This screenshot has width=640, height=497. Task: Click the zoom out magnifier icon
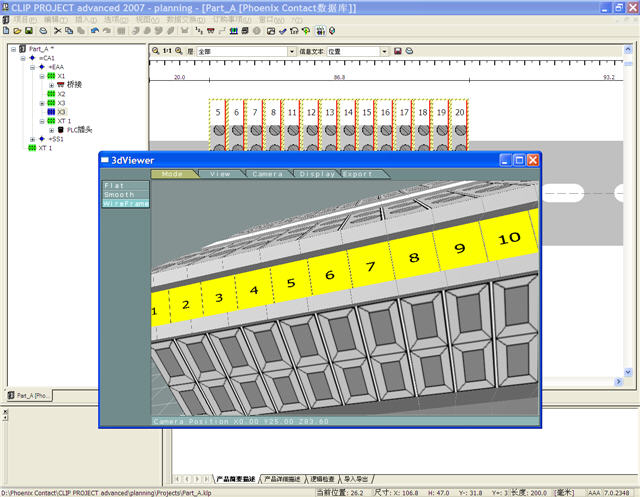coord(179,51)
